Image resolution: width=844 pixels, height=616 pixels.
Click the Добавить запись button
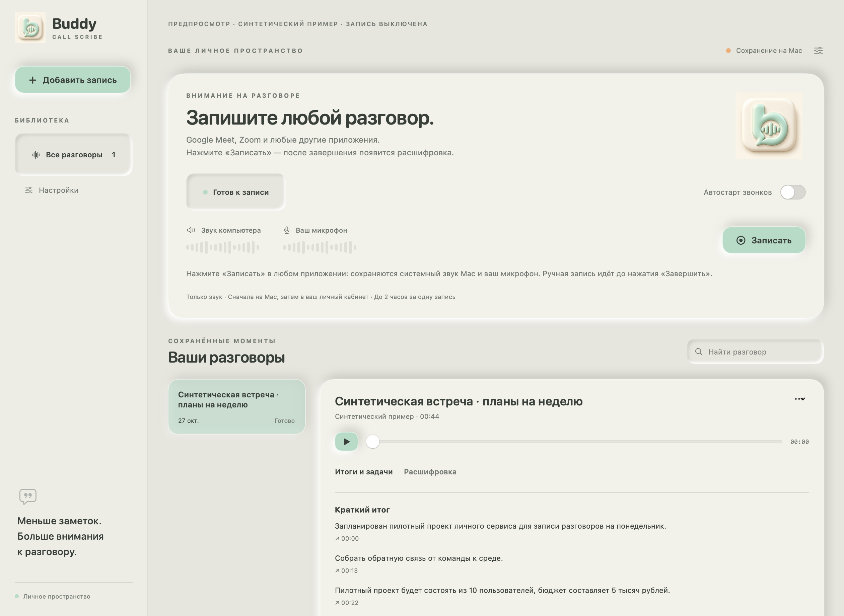(x=73, y=80)
